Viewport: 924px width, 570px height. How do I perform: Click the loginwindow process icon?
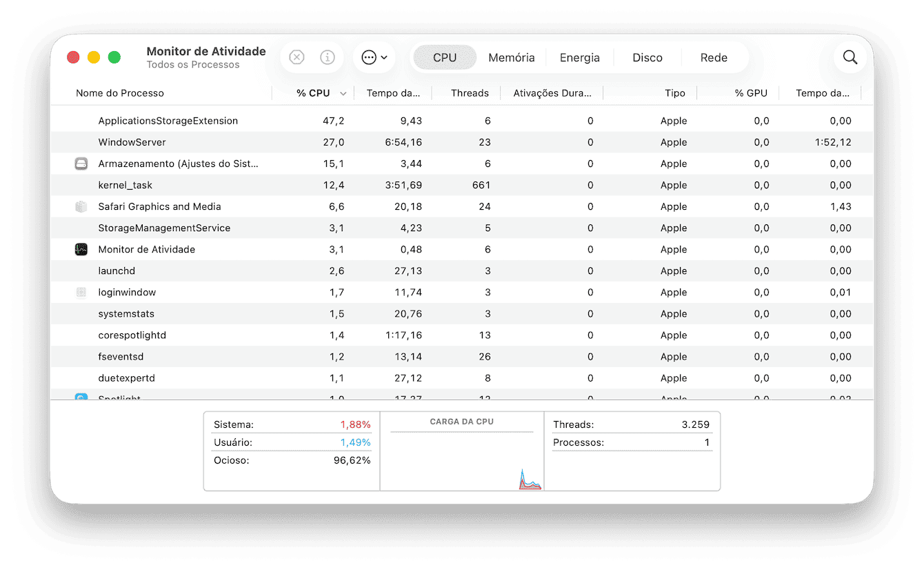(81, 292)
